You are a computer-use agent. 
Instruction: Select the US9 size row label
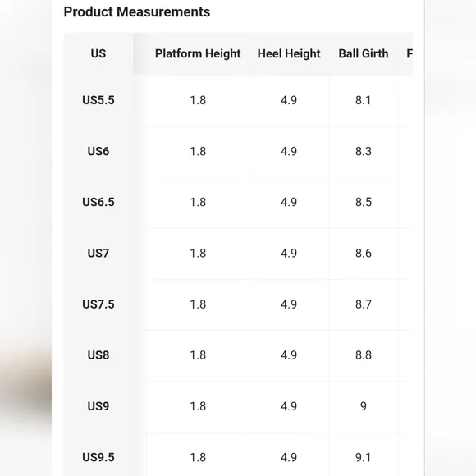tap(98, 406)
